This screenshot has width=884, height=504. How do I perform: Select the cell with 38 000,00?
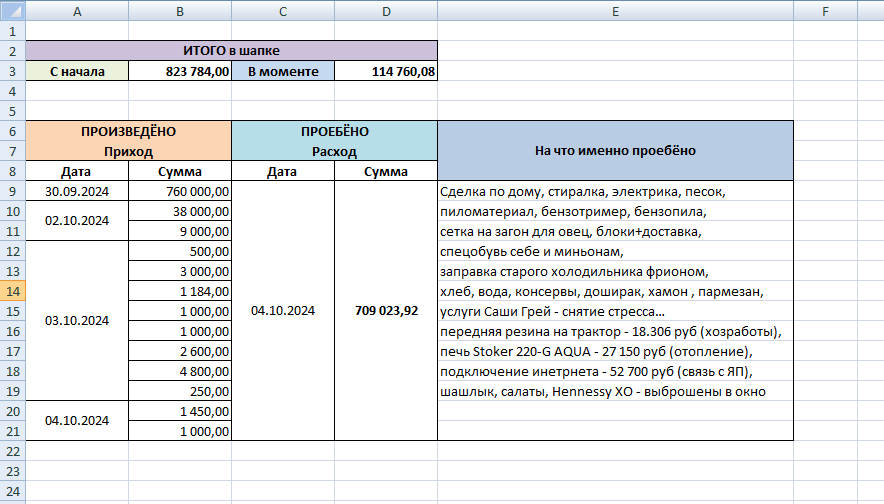pos(180,211)
